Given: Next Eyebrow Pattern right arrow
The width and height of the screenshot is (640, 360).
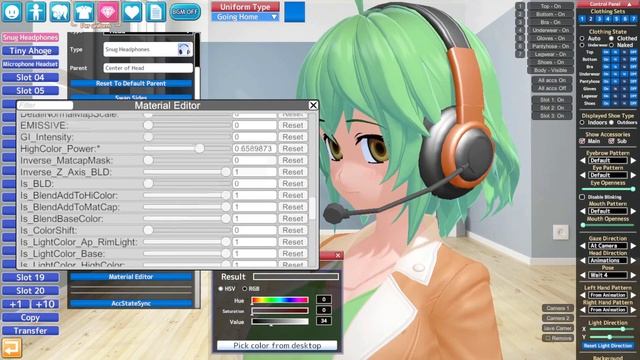Looking at the screenshot, I should tap(633, 160).
